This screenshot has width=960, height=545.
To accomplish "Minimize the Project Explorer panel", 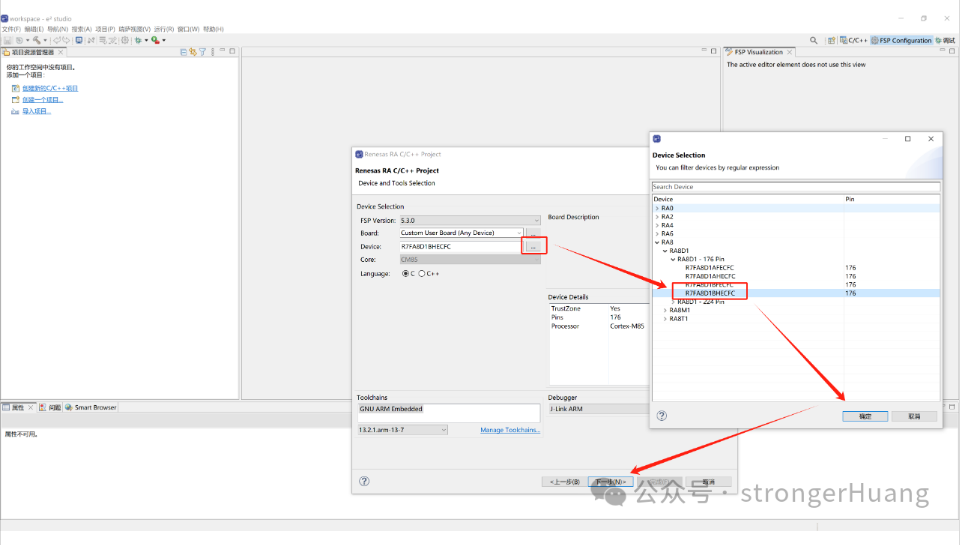I will (x=222, y=50).
